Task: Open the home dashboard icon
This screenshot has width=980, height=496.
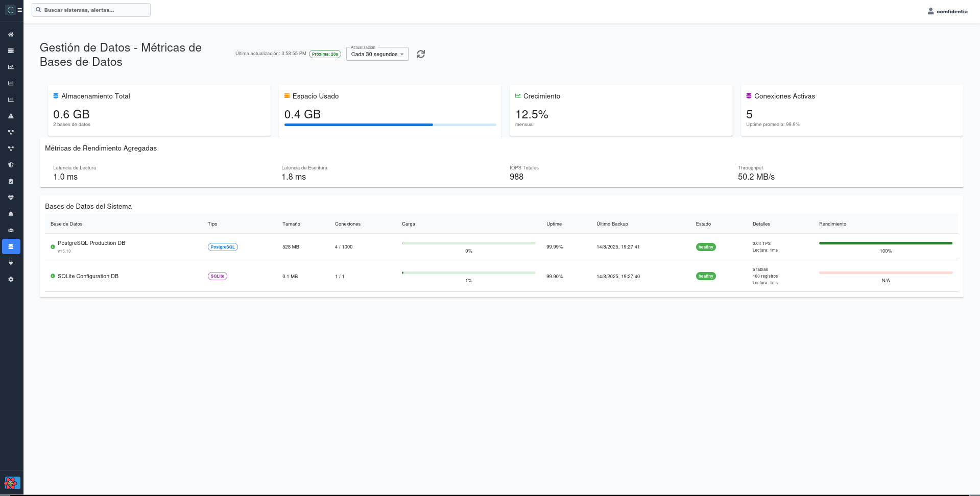Action: tap(11, 34)
